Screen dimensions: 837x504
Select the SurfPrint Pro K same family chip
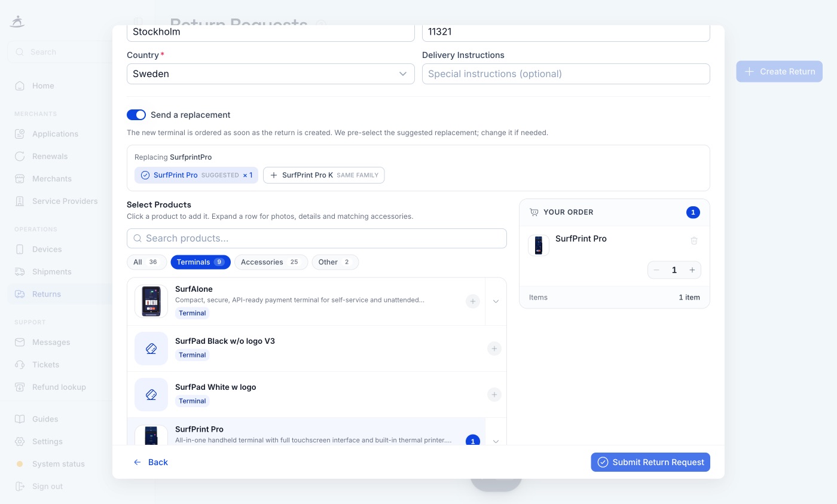click(x=323, y=175)
